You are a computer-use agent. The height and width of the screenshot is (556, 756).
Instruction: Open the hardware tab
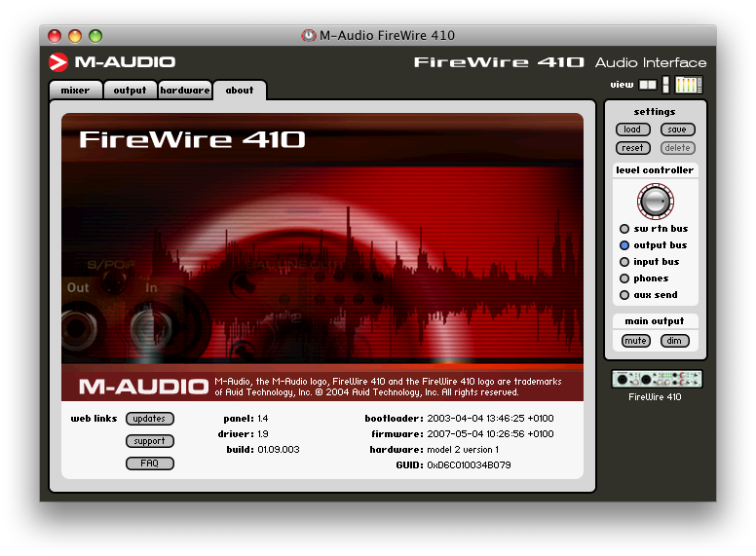185,91
